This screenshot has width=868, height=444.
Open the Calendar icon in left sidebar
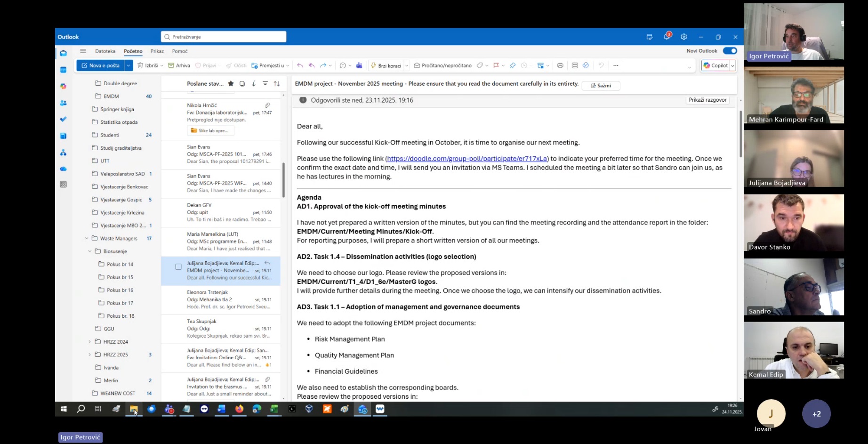click(64, 70)
